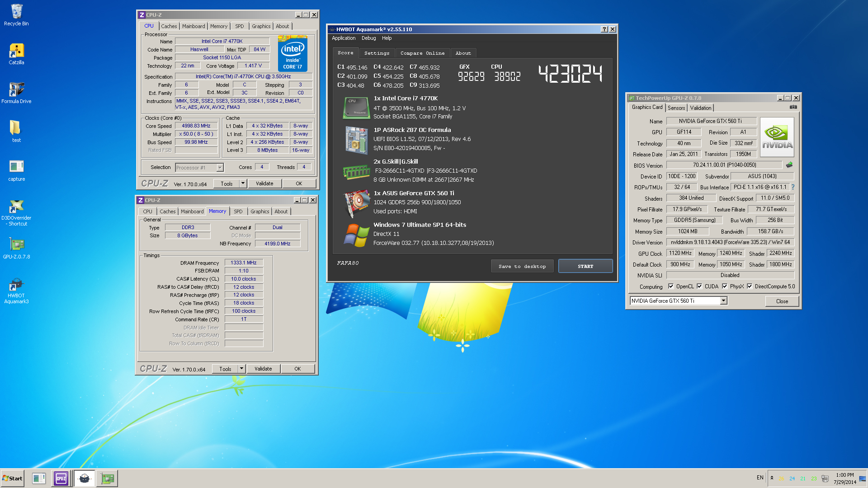Open Mainboard tab in top CPU-Z window
868x488 pixels.
tap(193, 26)
